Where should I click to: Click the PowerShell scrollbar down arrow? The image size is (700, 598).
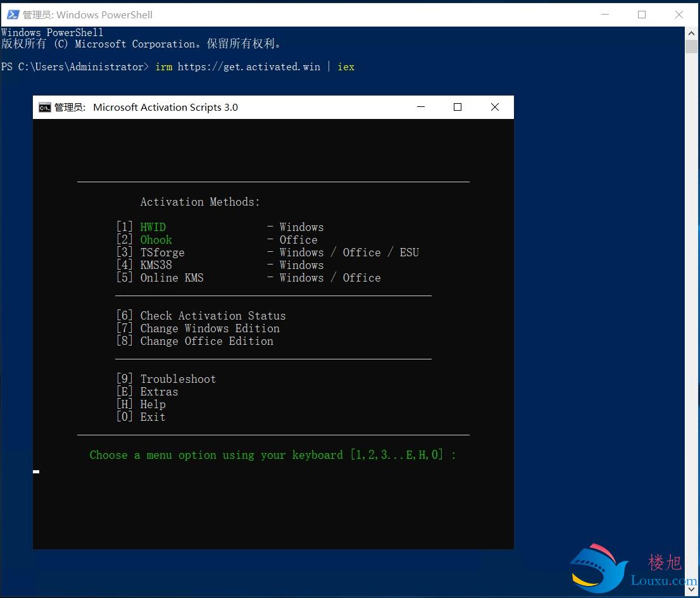(692, 590)
